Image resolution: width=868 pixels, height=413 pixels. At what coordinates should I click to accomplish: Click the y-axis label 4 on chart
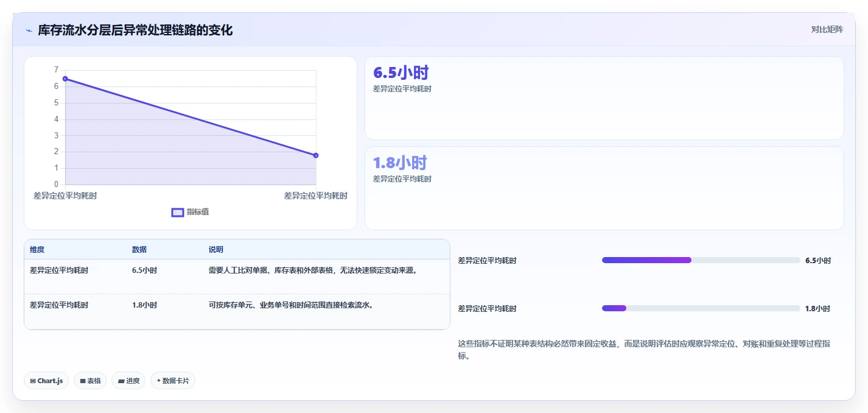pos(56,119)
